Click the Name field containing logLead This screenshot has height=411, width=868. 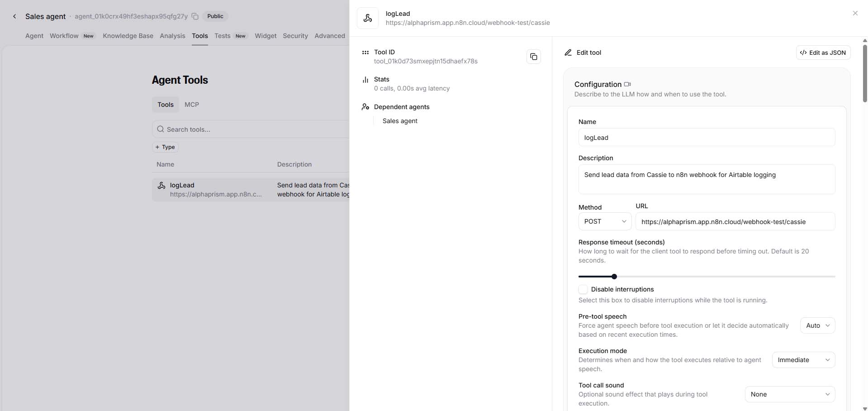pyautogui.click(x=707, y=137)
